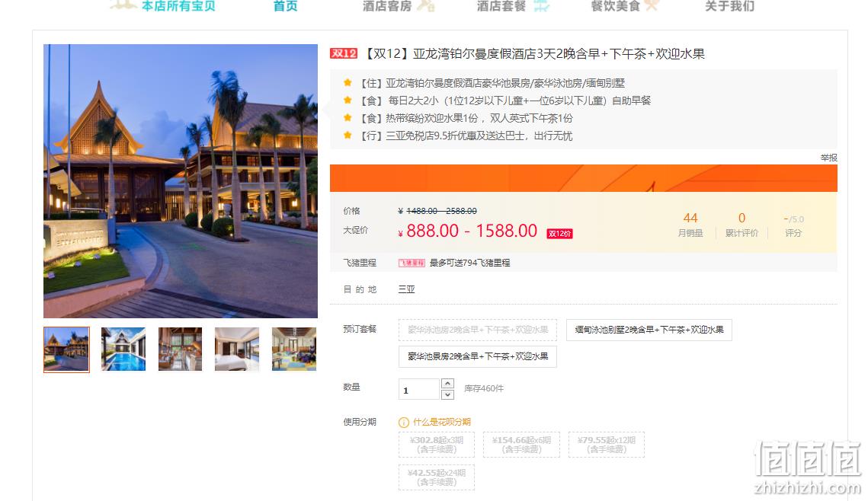868x501 pixels.
Task: Click the 飞猪里程 pink label icon
Action: point(412,263)
